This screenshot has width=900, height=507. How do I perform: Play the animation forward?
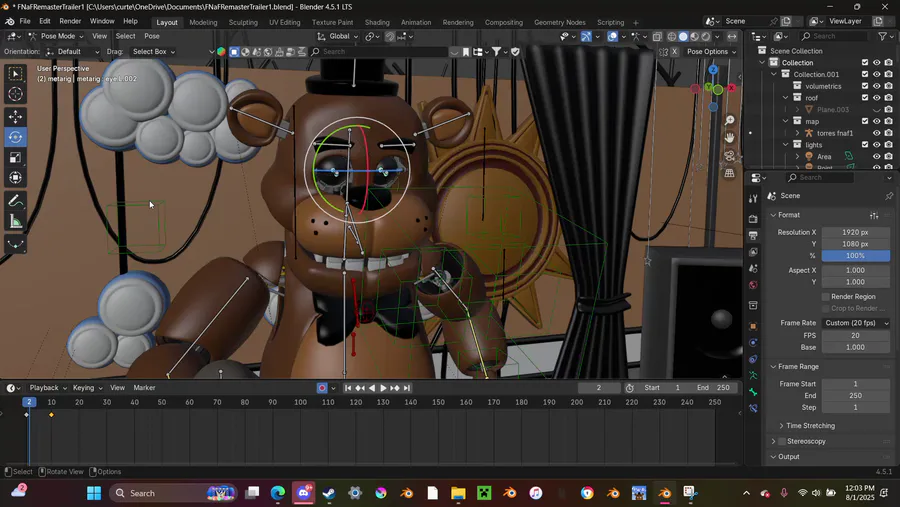point(383,388)
